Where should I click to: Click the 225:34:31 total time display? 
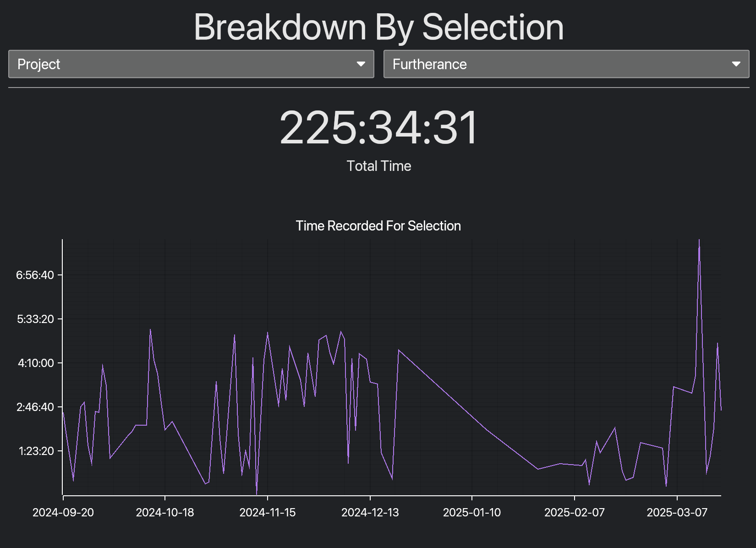(x=378, y=130)
